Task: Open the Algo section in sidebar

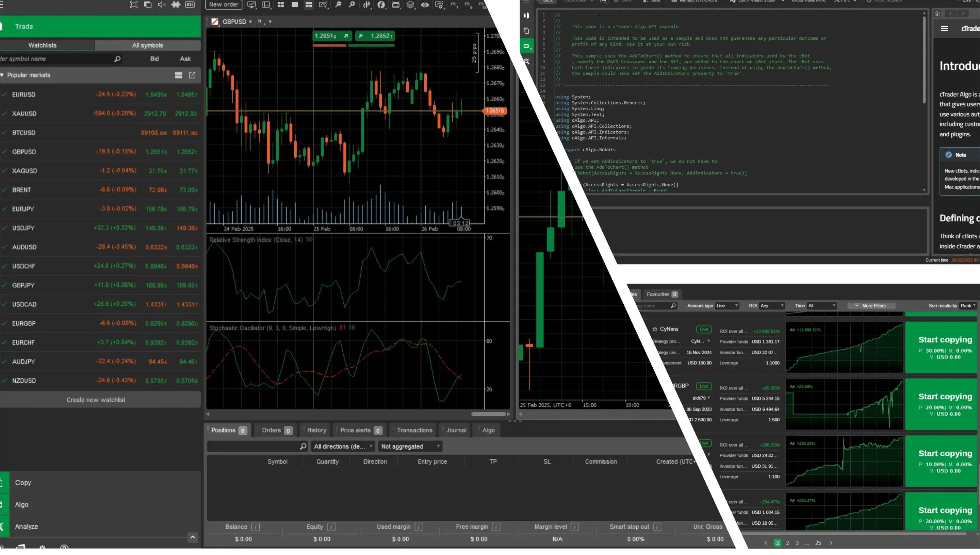Action: pyautogui.click(x=100, y=504)
